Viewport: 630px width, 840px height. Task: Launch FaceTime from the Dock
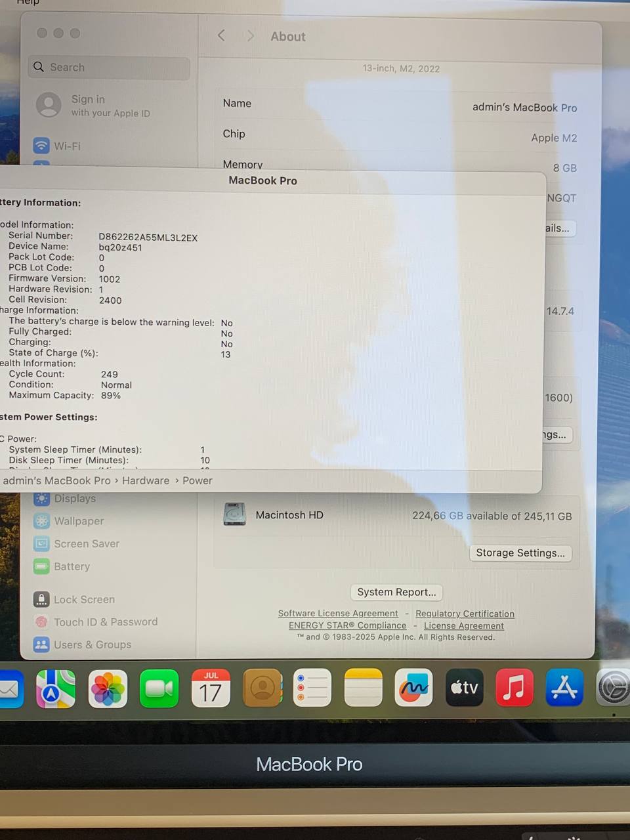click(159, 688)
